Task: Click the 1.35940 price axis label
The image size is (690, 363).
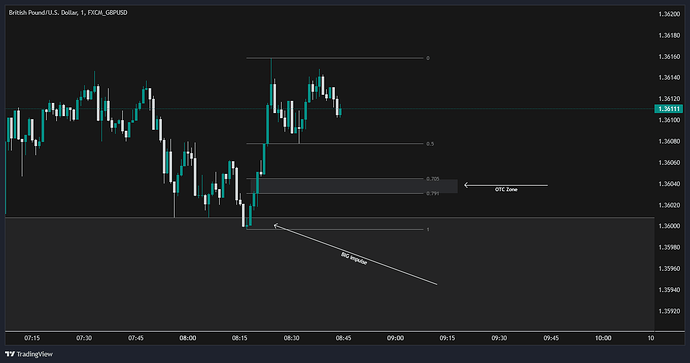Action: pyautogui.click(x=669, y=290)
